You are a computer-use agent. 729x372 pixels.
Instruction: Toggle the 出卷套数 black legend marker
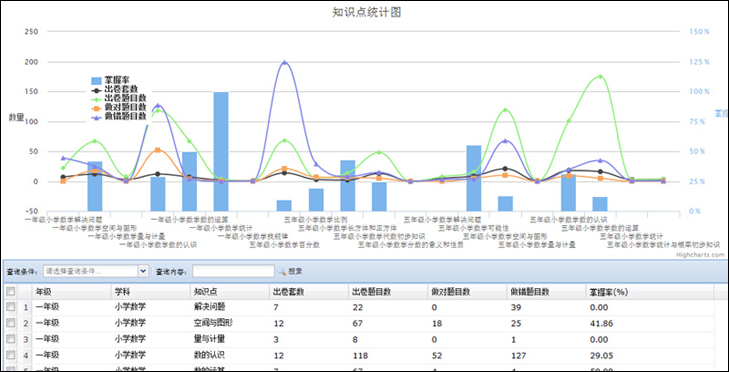pos(96,89)
